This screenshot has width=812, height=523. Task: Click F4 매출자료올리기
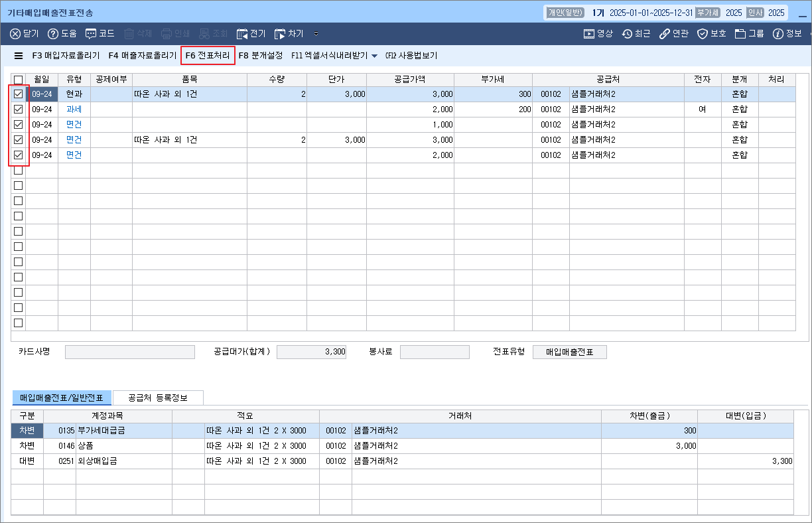(142, 56)
